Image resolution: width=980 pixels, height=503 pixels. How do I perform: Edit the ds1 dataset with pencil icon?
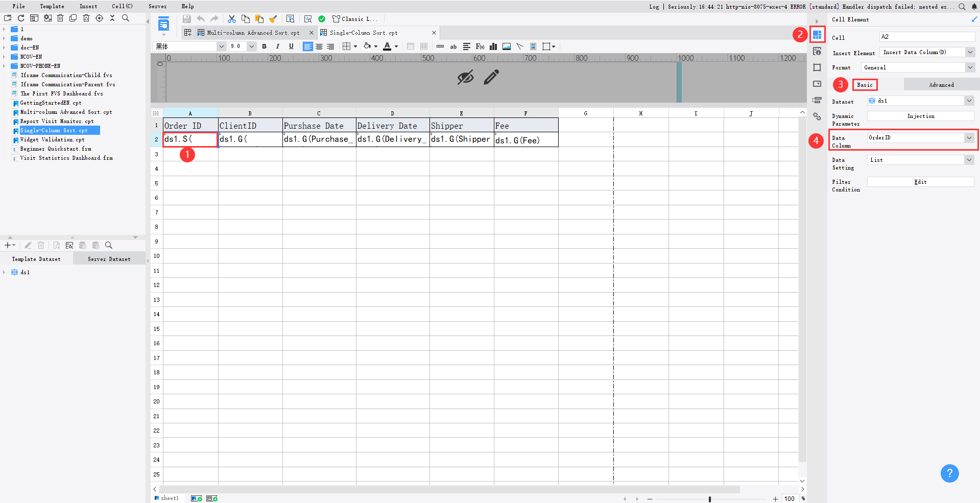(28, 245)
